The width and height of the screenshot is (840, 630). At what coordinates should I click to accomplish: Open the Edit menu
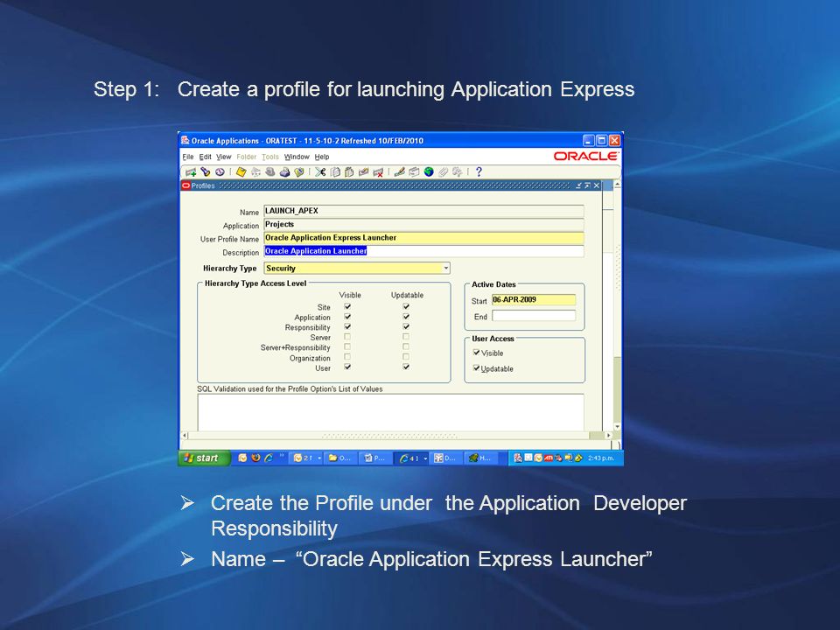coord(205,157)
